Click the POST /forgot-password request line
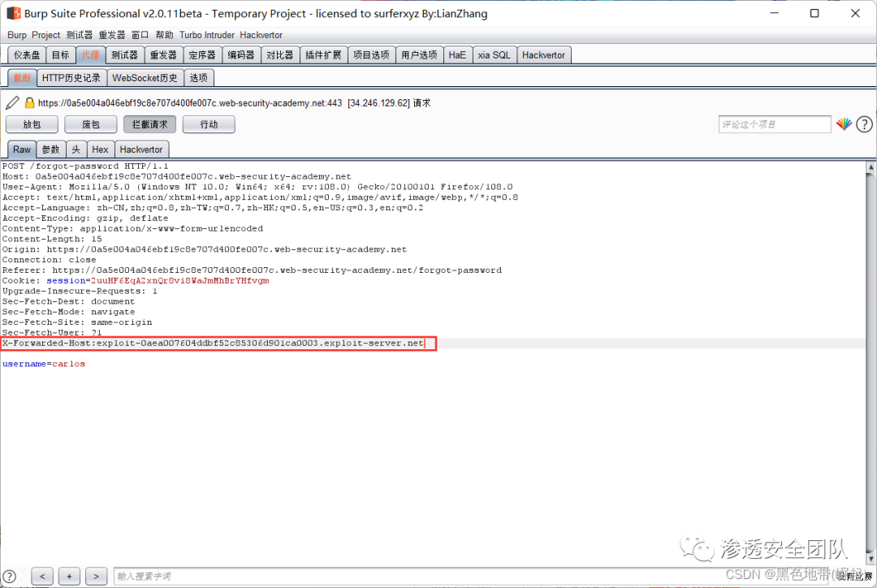The image size is (877, 588). click(x=85, y=166)
